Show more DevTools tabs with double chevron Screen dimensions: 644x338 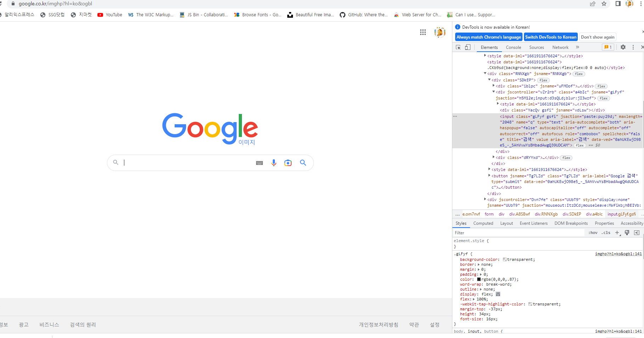tap(577, 47)
